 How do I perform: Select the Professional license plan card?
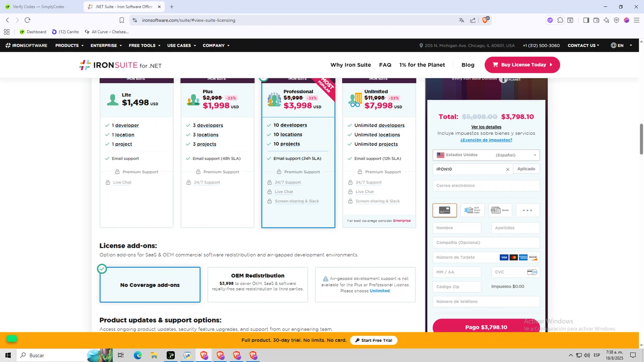298,153
